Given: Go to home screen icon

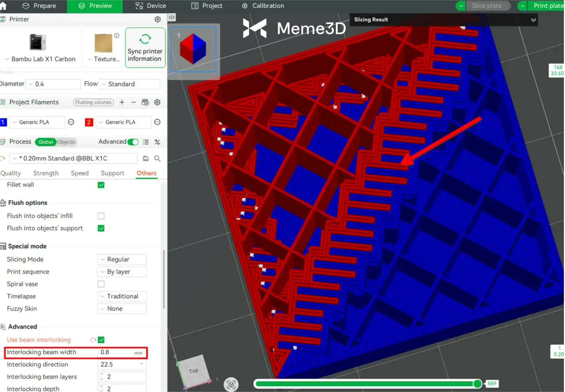Looking at the screenshot, I should pos(3,6).
